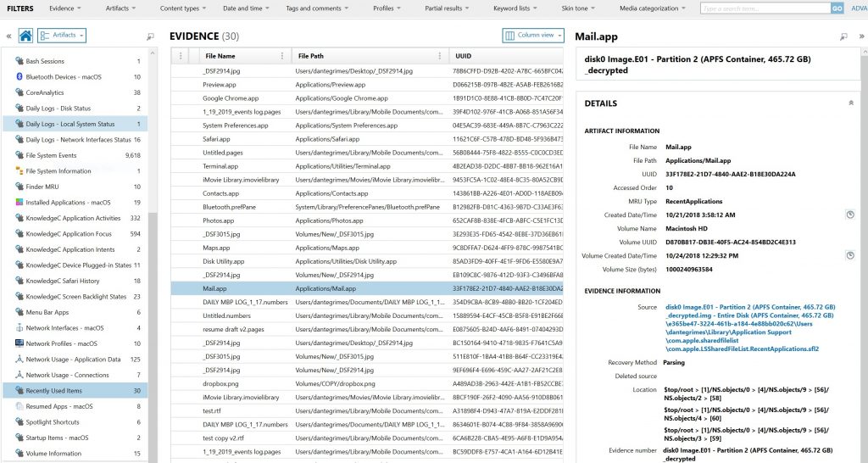
Task: Click clock icon beside Created Date/Time
Action: tap(850, 215)
